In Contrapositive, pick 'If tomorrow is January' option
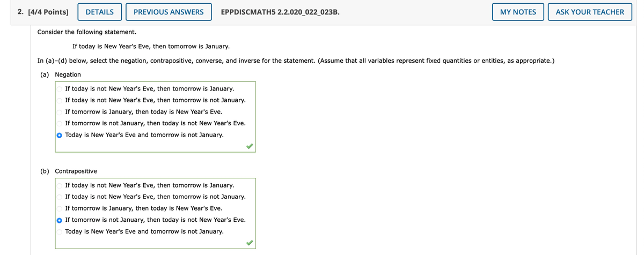 point(60,208)
